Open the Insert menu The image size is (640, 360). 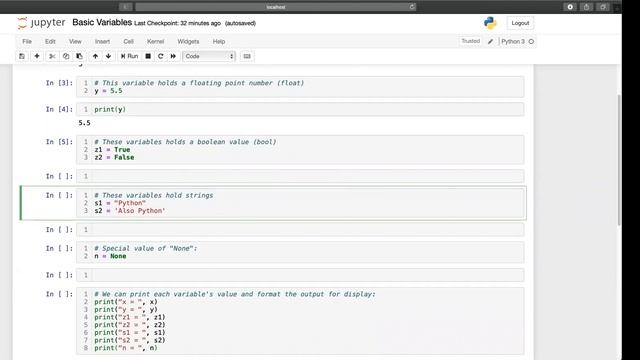click(x=102, y=42)
